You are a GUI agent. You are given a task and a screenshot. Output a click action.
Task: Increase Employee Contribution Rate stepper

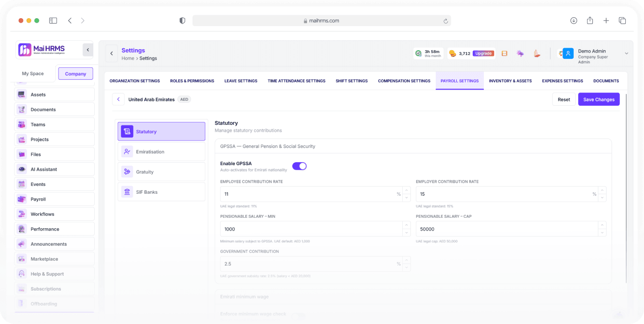click(x=406, y=190)
